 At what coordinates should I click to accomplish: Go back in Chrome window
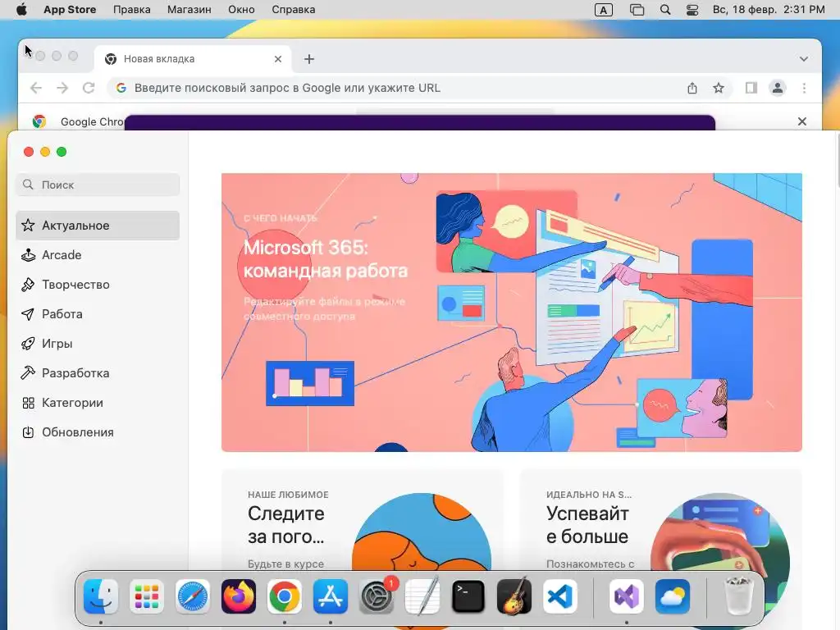click(36, 88)
